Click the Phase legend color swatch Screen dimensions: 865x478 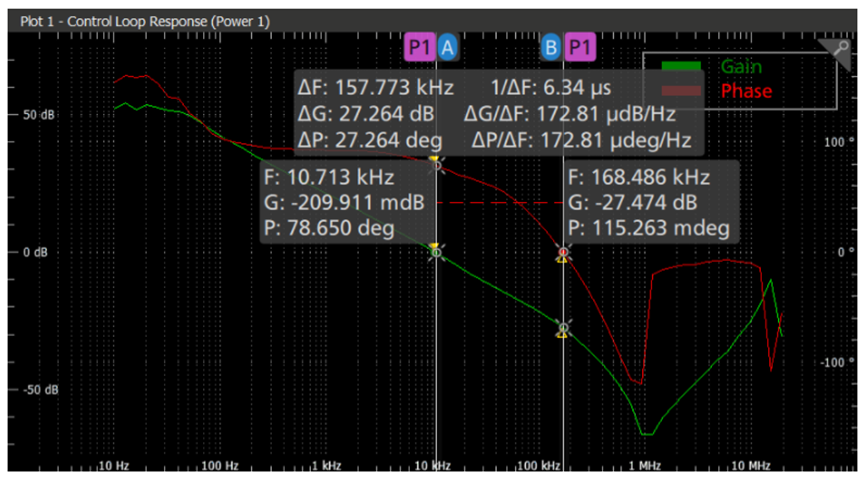point(682,91)
